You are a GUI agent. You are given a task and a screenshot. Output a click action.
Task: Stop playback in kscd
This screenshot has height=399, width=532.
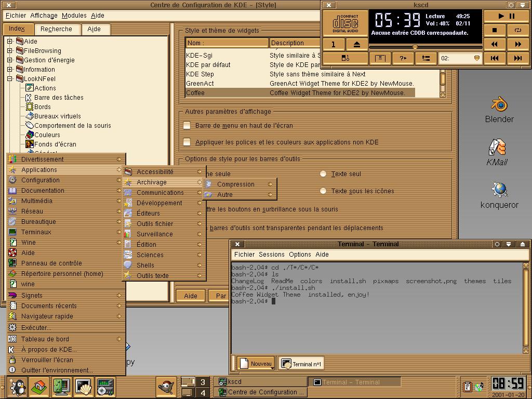tap(495, 30)
